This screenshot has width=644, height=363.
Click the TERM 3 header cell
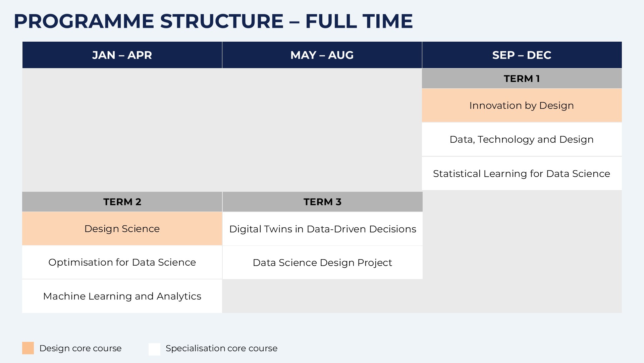coord(322,202)
